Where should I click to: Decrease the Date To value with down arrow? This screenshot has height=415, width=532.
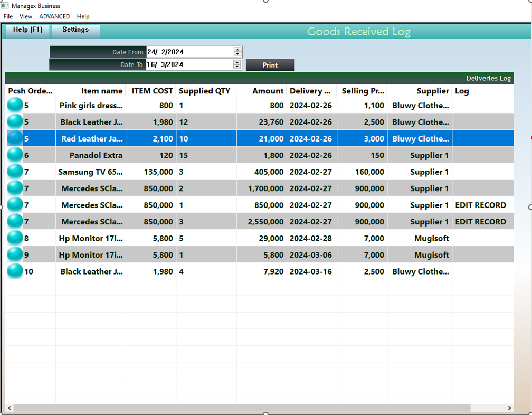click(x=237, y=67)
